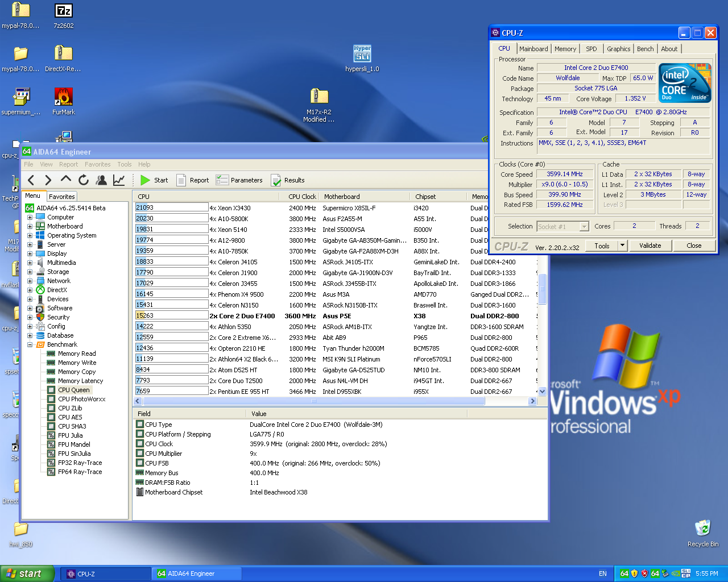Select the 7z2602 desktop icon
Screen dimensions: 728x582
coord(64,16)
